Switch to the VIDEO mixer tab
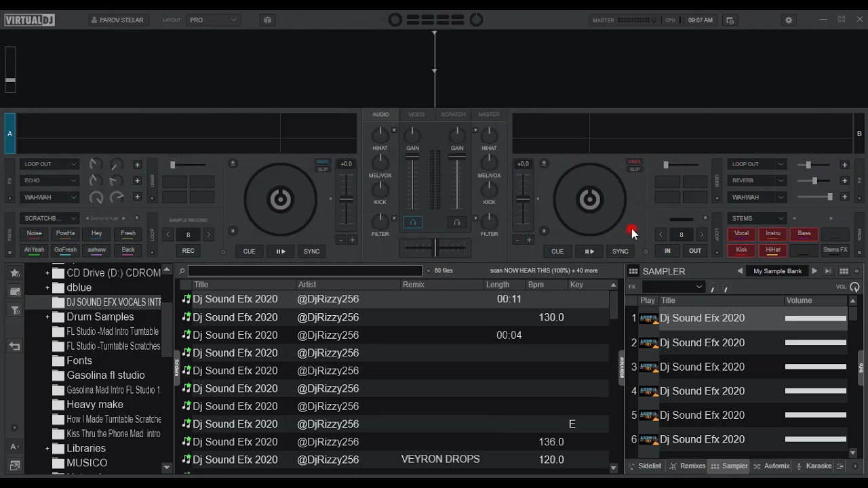The height and width of the screenshot is (488, 868). click(416, 115)
